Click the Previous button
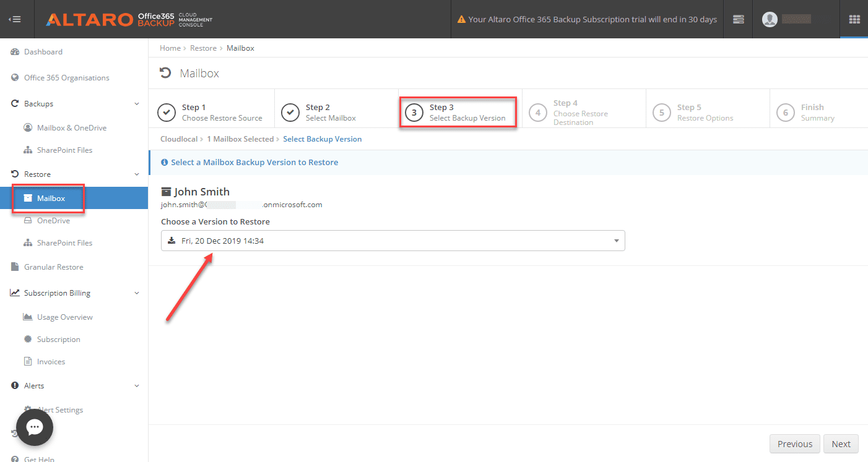Image resolution: width=868 pixels, height=462 pixels. tap(794, 444)
